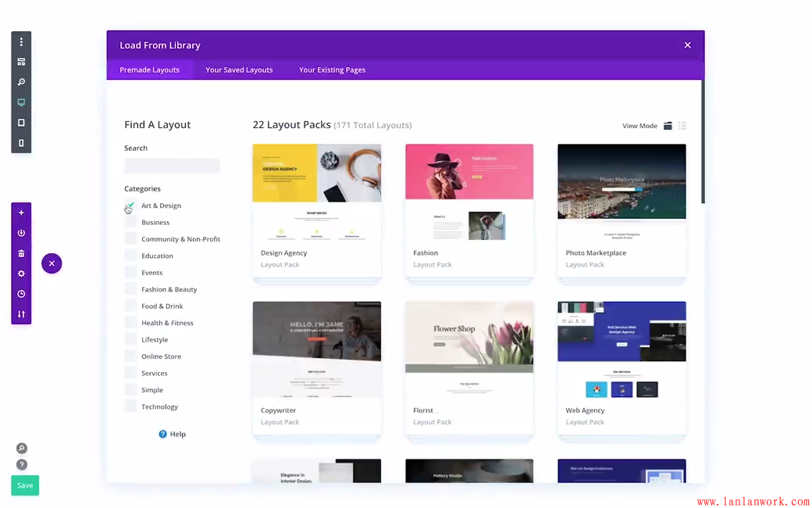Click the portability arrows icon
The height and width of the screenshot is (508, 812).
point(21,314)
